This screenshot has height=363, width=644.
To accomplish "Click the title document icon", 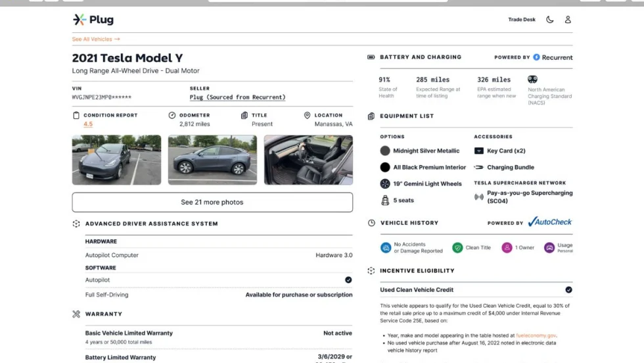I will point(244,115).
